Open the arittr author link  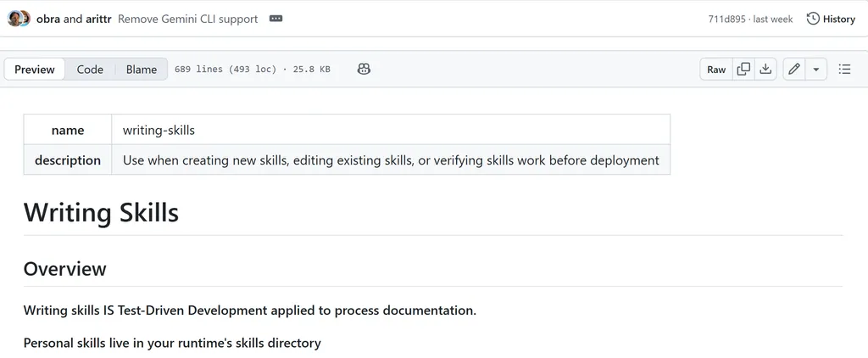[99, 19]
